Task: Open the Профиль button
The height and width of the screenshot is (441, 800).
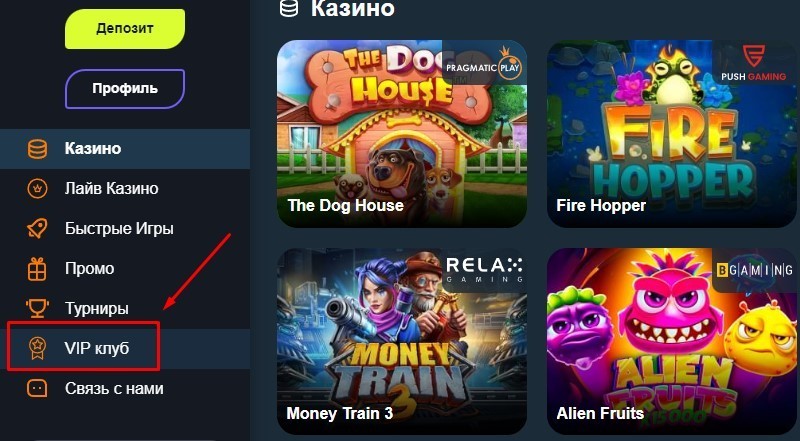Action: point(125,89)
